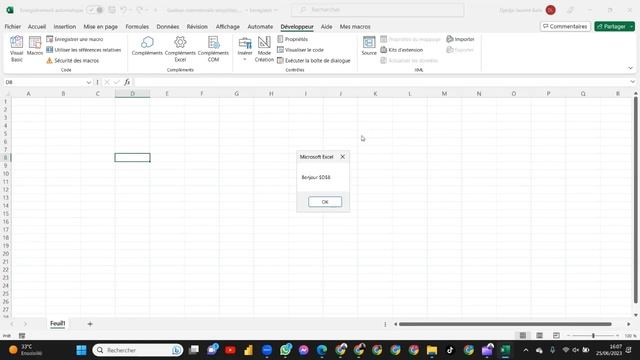Toggle Utiliser les références relatives
Screen dimensions: 640x360
point(84,50)
